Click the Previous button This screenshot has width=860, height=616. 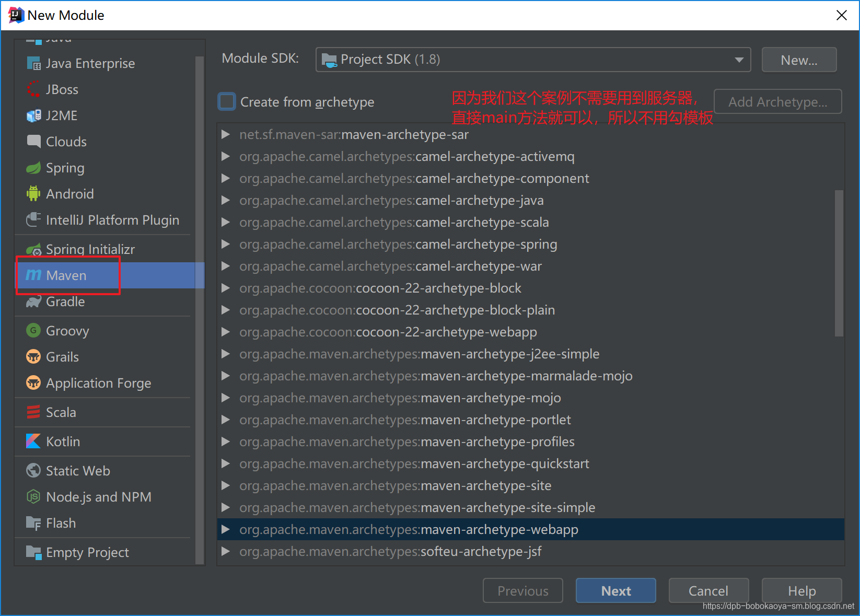522,590
